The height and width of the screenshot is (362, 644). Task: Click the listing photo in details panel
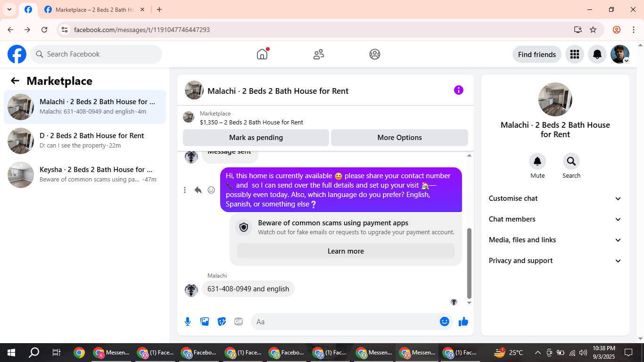tap(555, 99)
